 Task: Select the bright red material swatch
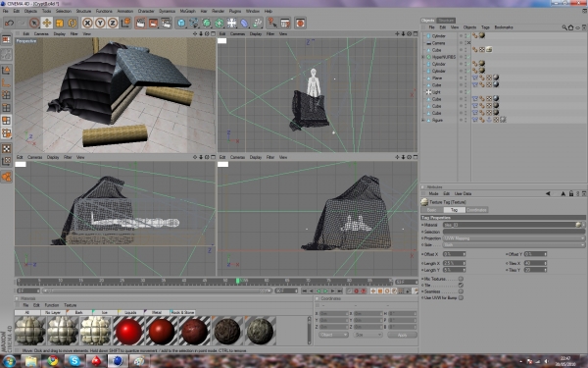click(x=128, y=331)
